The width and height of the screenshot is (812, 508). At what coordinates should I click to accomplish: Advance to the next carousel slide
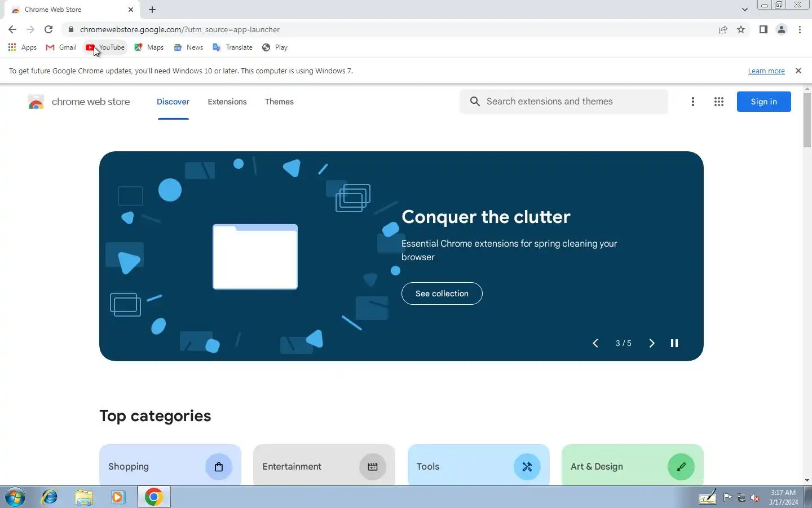coord(651,343)
